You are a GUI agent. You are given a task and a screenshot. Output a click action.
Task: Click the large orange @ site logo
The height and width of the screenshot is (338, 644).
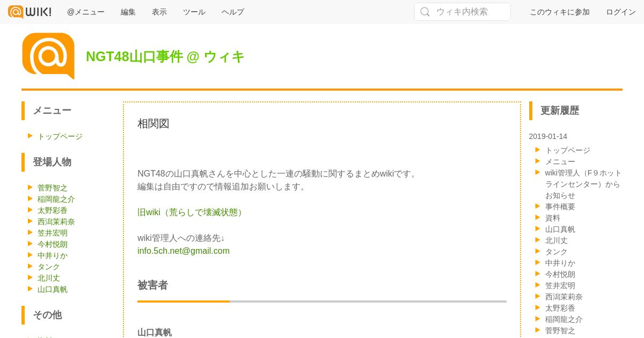pyautogui.click(x=48, y=56)
